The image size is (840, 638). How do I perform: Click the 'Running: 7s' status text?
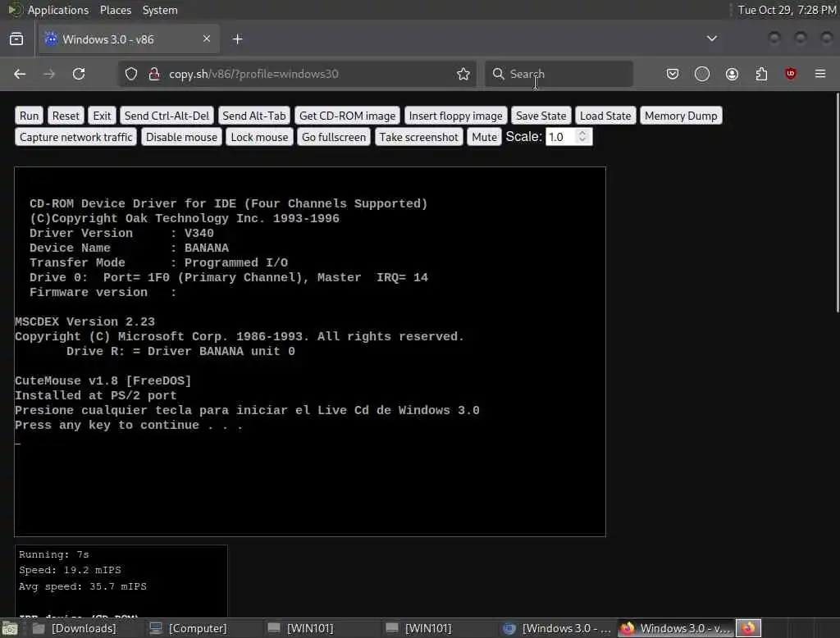(53, 554)
